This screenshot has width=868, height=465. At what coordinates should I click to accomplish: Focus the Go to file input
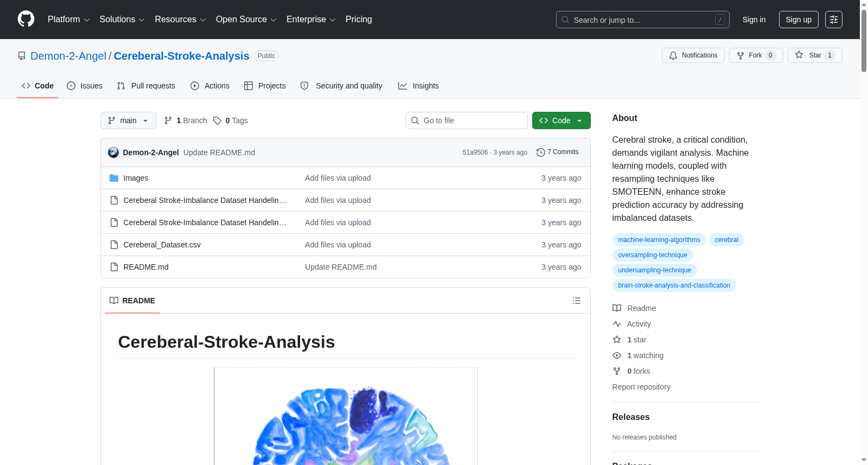pyautogui.click(x=467, y=120)
